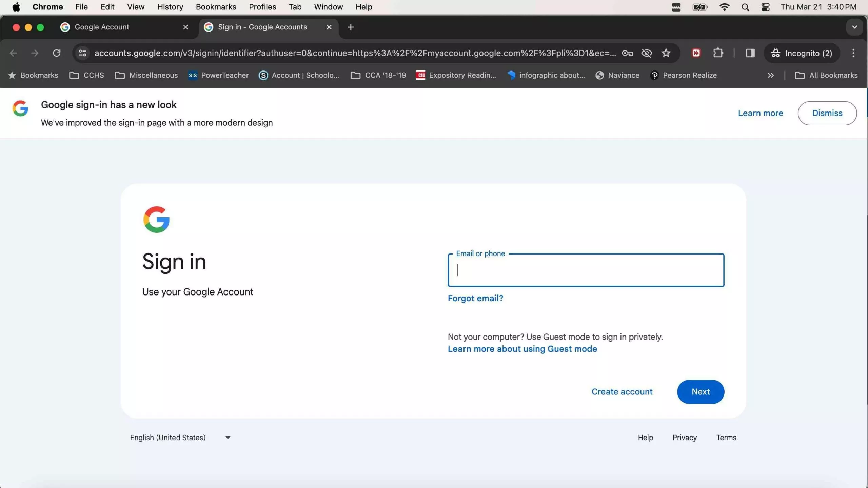Open the tab search dropdown

(x=854, y=27)
